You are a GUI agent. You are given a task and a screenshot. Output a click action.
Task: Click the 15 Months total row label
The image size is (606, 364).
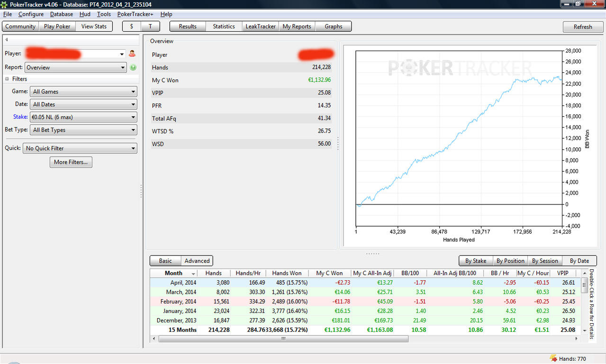click(x=182, y=330)
